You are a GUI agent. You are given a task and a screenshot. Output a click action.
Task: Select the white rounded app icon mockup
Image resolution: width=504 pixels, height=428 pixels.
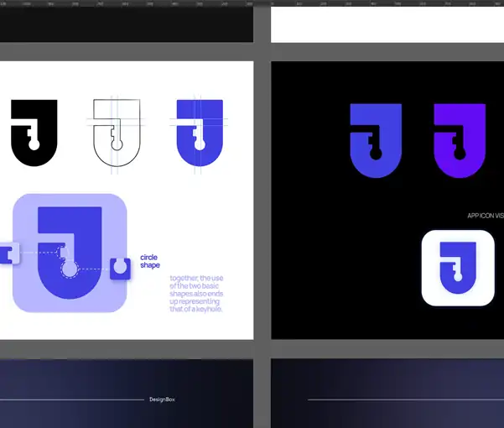point(458,268)
